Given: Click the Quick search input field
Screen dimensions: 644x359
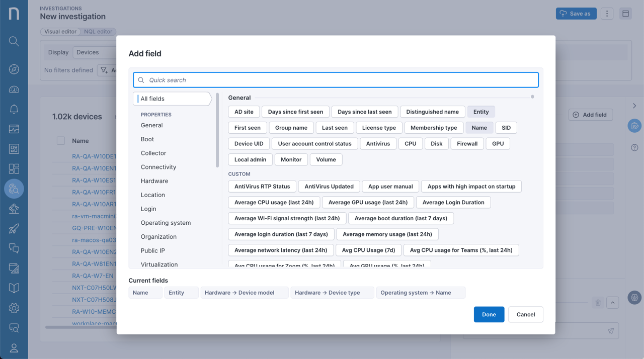Looking at the screenshot, I should point(336,80).
